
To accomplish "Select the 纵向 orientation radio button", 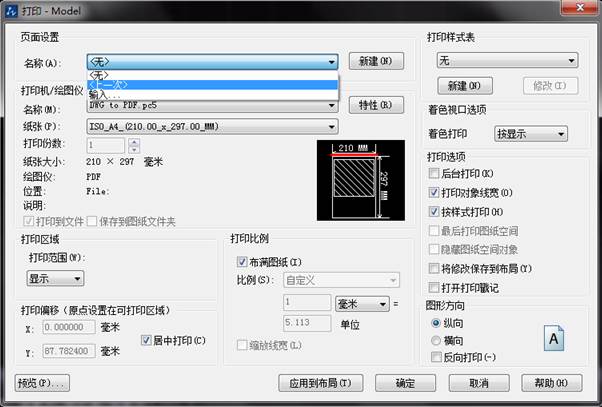I will (x=435, y=324).
